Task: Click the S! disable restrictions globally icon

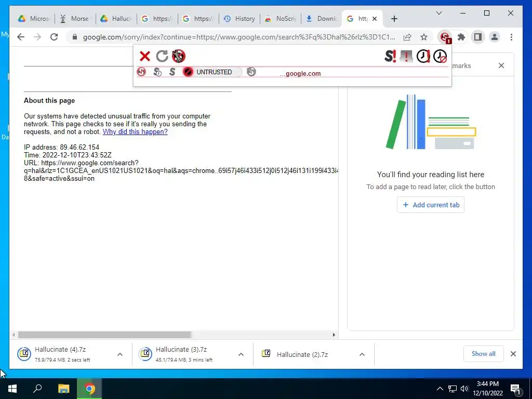Action: point(390,56)
